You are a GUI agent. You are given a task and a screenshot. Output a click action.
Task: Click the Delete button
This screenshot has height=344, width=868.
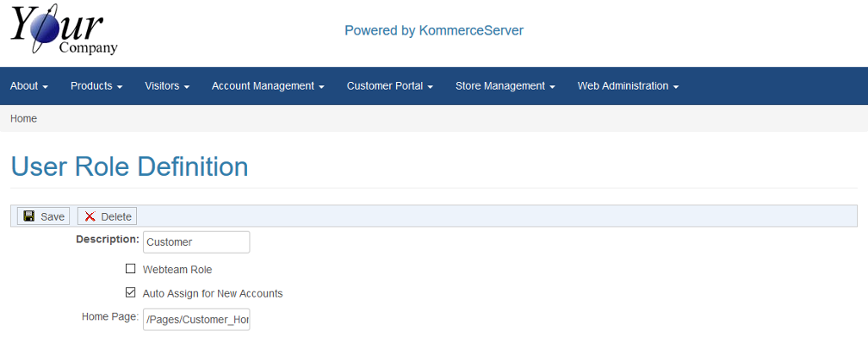108,216
